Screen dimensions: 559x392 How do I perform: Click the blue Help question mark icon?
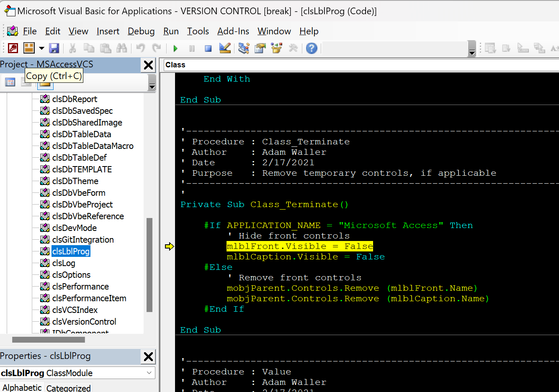point(312,49)
